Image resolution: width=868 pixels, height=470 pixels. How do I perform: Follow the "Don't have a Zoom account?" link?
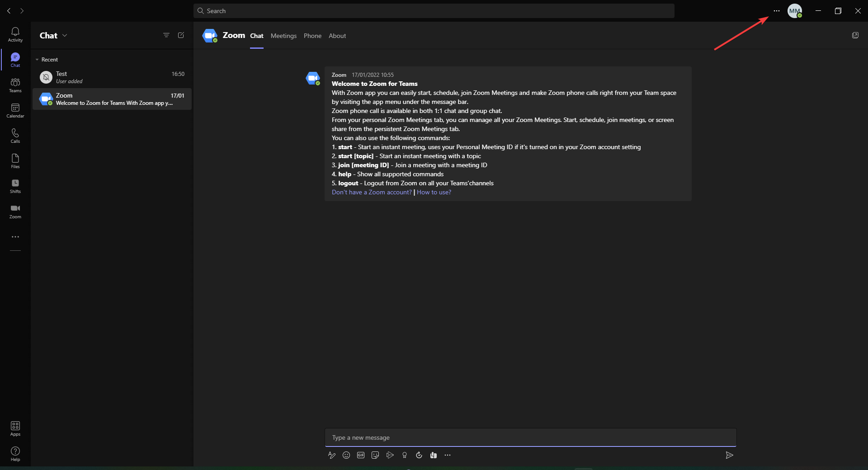372,192
